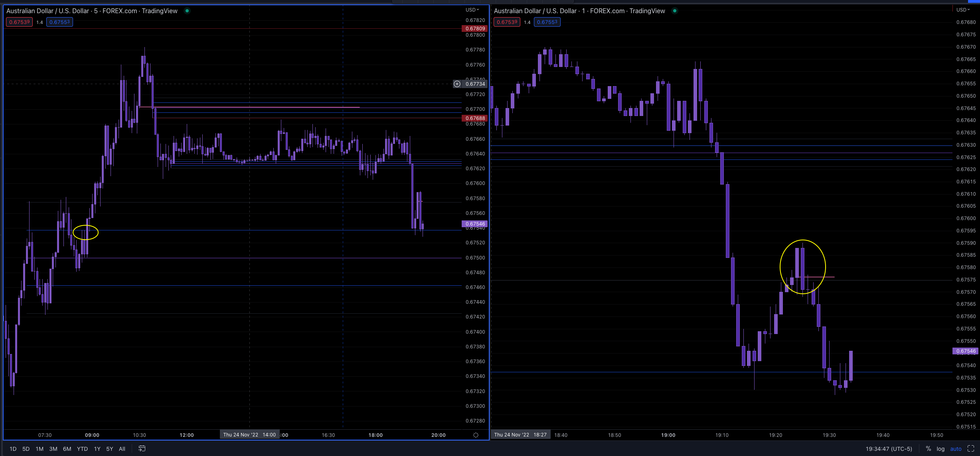
Task: Open the Go to date calendar icon
Action: coord(142,448)
